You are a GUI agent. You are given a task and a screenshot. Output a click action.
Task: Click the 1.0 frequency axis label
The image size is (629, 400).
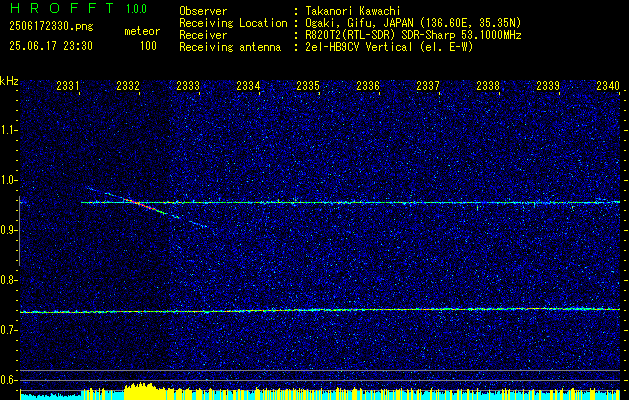pos(9,180)
